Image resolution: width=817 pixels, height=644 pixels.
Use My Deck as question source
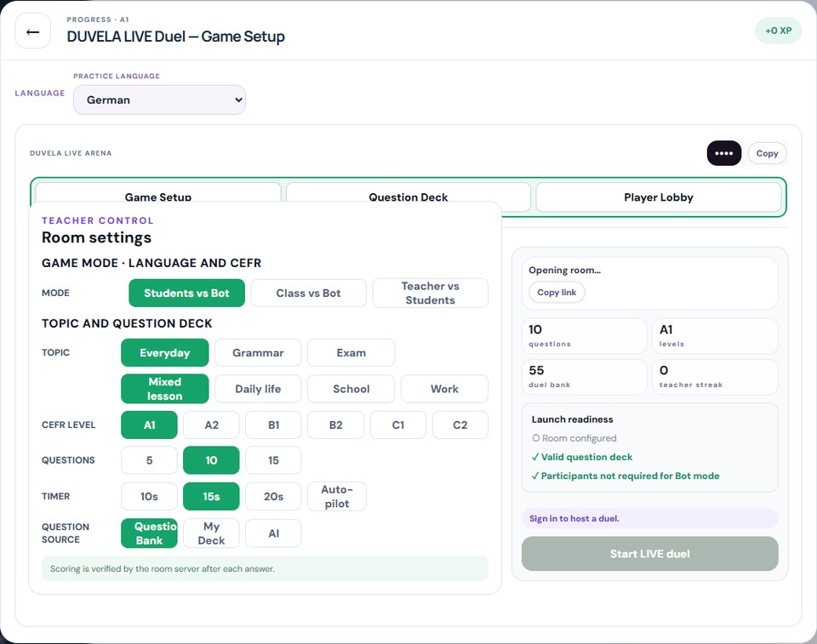(212, 533)
